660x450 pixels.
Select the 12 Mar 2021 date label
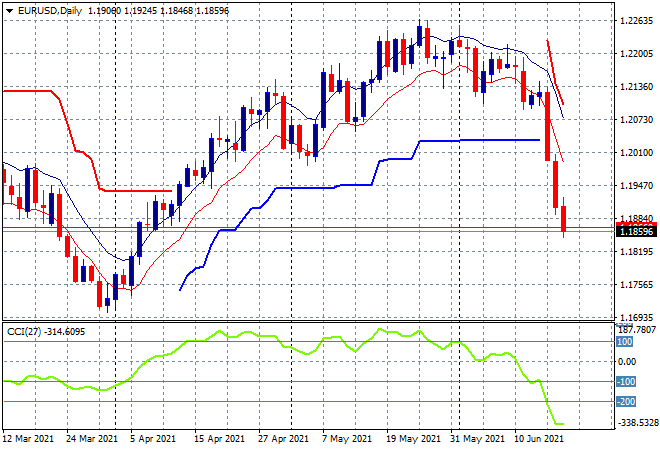(x=28, y=439)
